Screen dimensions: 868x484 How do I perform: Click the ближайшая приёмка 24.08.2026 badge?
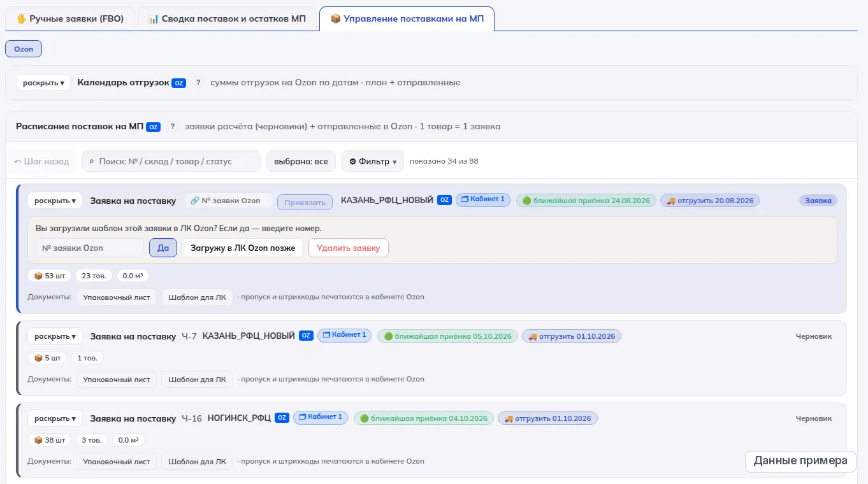[x=586, y=201]
